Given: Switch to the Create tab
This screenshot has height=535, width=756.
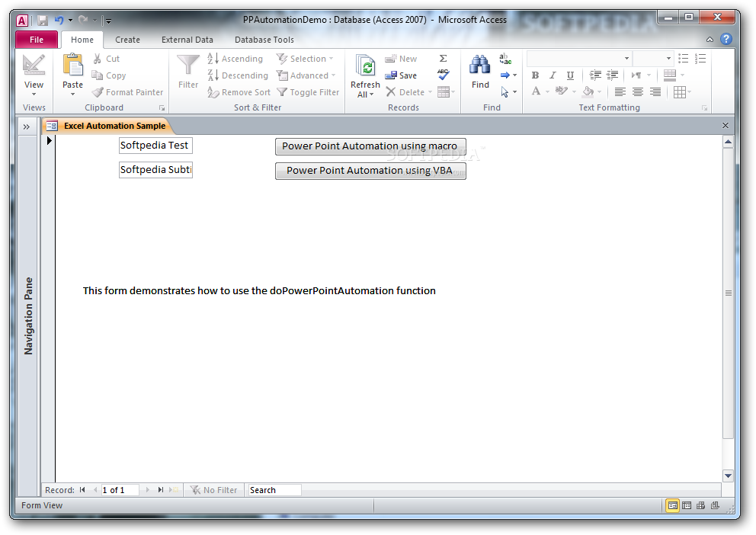Looking at the screenshot, I should point(127,40).
